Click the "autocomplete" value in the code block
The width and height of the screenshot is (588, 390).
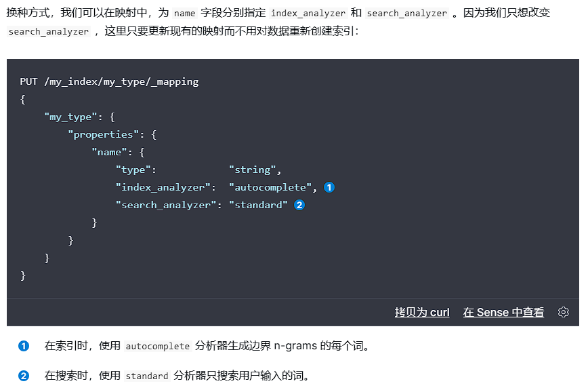(270, 187)
